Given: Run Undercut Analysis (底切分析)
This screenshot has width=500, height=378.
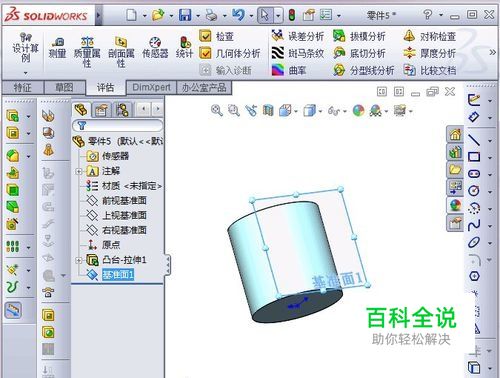Looking at the screenshot, I should [359, 53].
